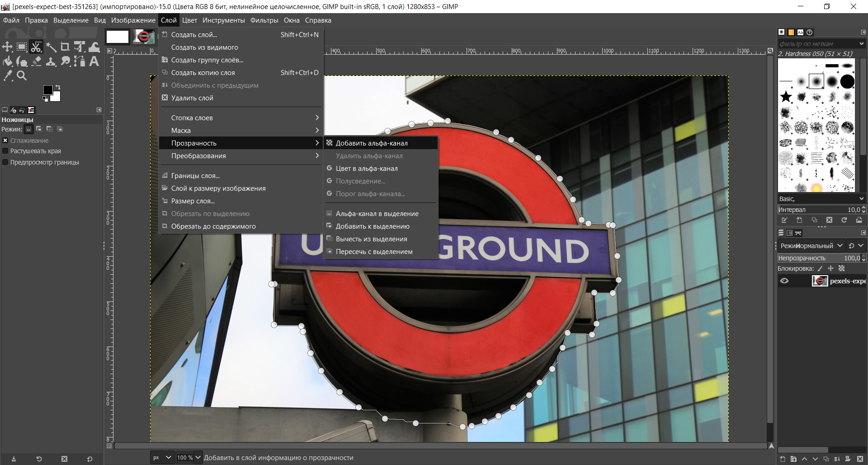
Task: Click Создать группу слоёв entry
Action: tap(241, 60)
